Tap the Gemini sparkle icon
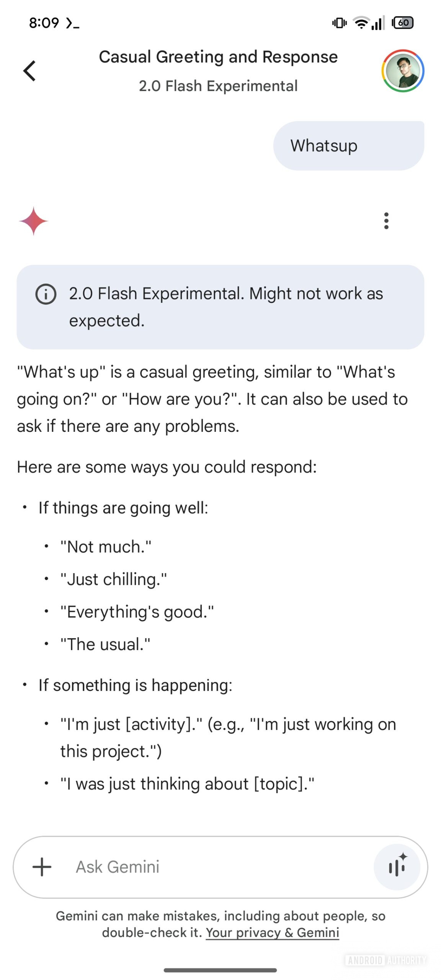Viewport: 441px width, 980px height. coord(34,221)
